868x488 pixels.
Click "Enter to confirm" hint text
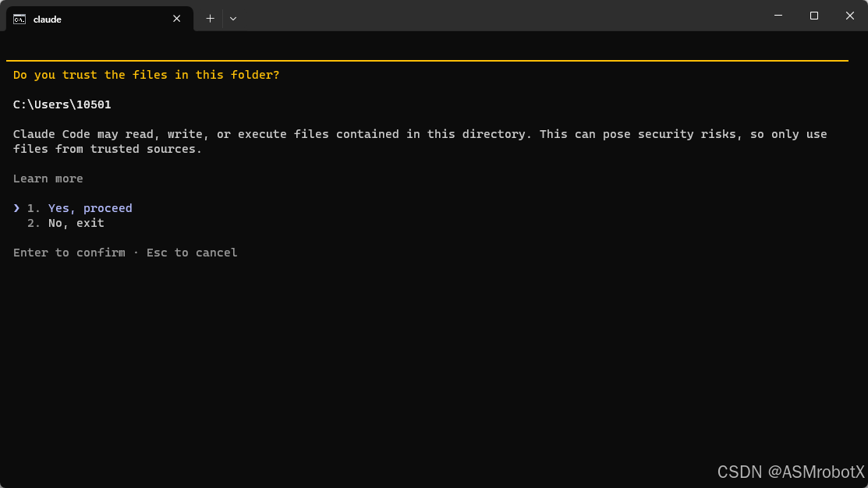pyautogui.click(x=69, y=253)
